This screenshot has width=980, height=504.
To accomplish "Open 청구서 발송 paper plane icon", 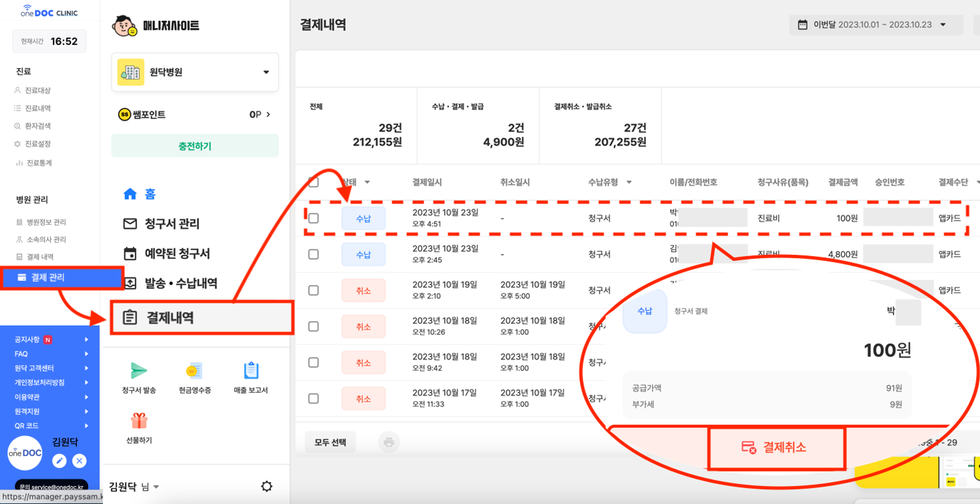I will [139, 371].
